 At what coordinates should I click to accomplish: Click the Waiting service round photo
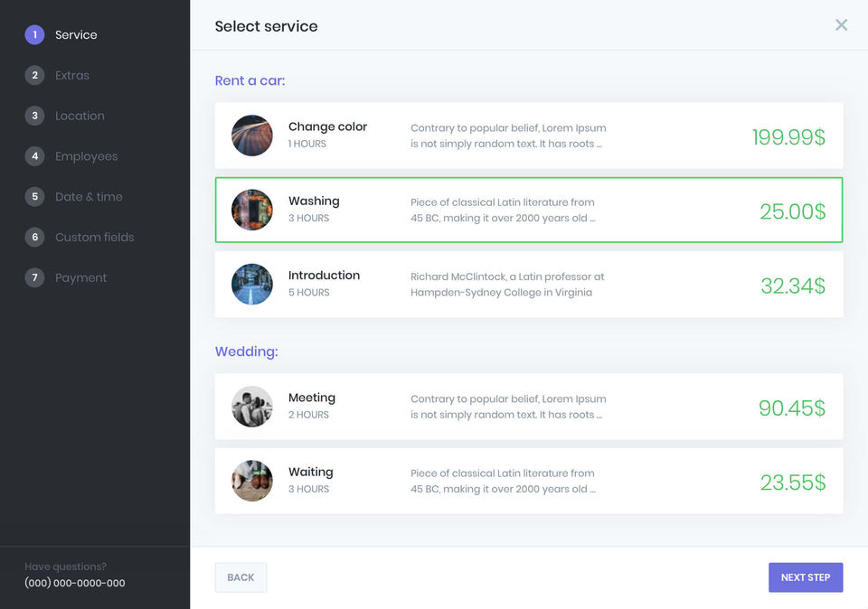pos(252,481)
